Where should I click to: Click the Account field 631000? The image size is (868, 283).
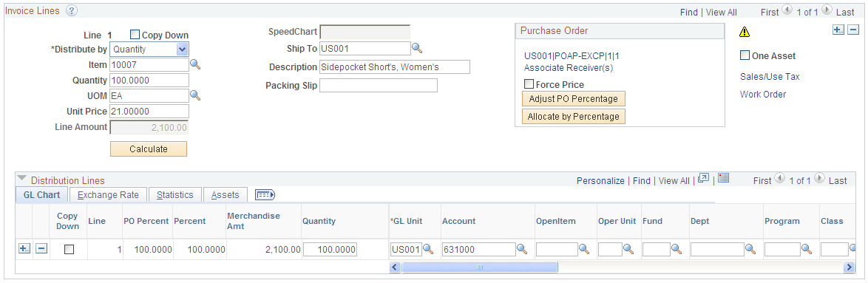(479, 249)
